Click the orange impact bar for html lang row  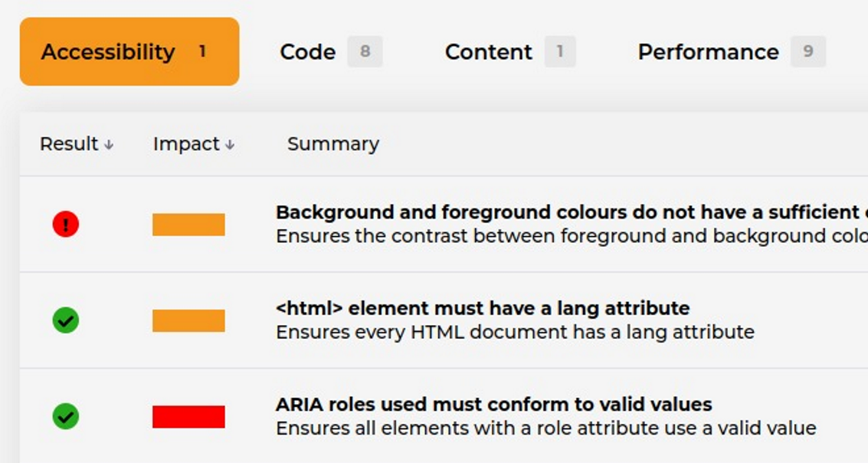188,320
